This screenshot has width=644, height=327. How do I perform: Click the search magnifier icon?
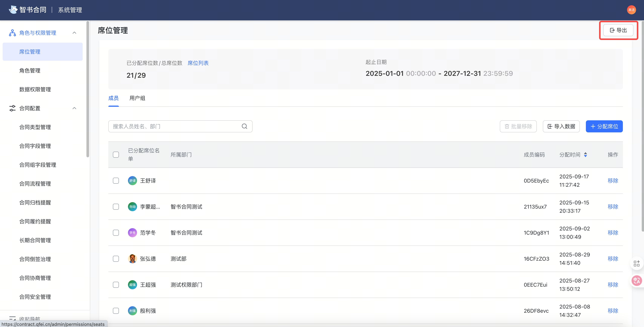(x=244, y=126)
